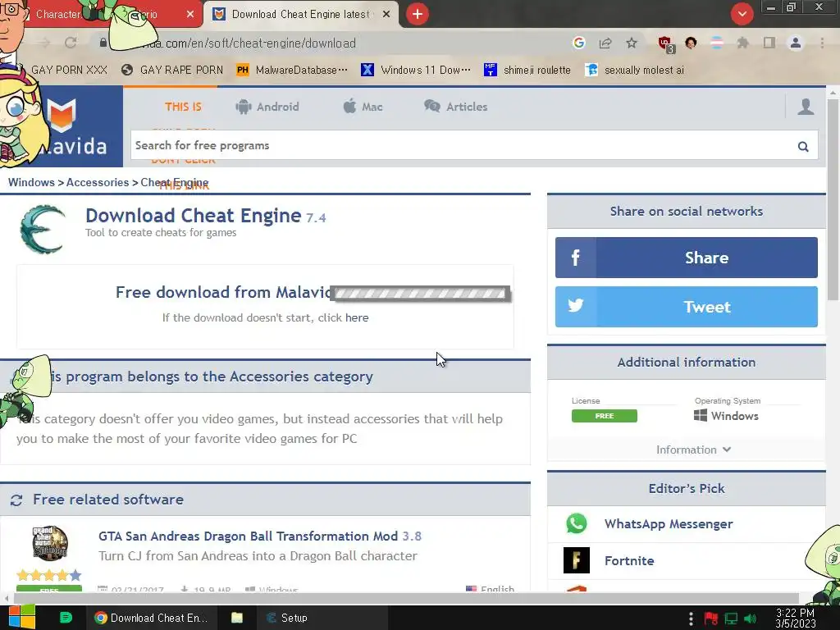Viewport: 840px width, 630px height.
Task: Click the red flag tray icon
Action: click(x=711, y=619)
